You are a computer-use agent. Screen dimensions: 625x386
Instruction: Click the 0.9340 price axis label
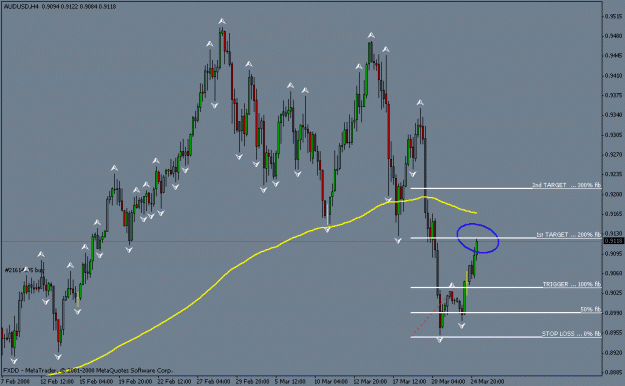(613, 115)
